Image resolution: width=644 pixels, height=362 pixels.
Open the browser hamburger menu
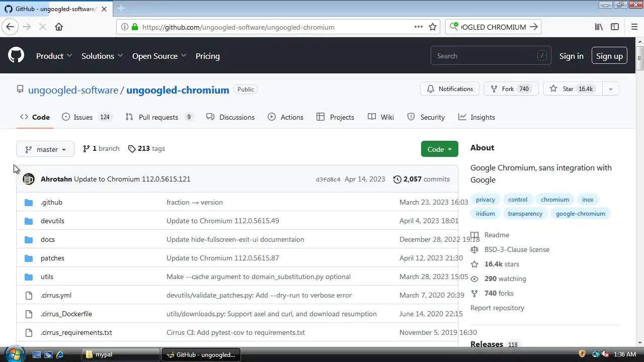coord(634,27)
